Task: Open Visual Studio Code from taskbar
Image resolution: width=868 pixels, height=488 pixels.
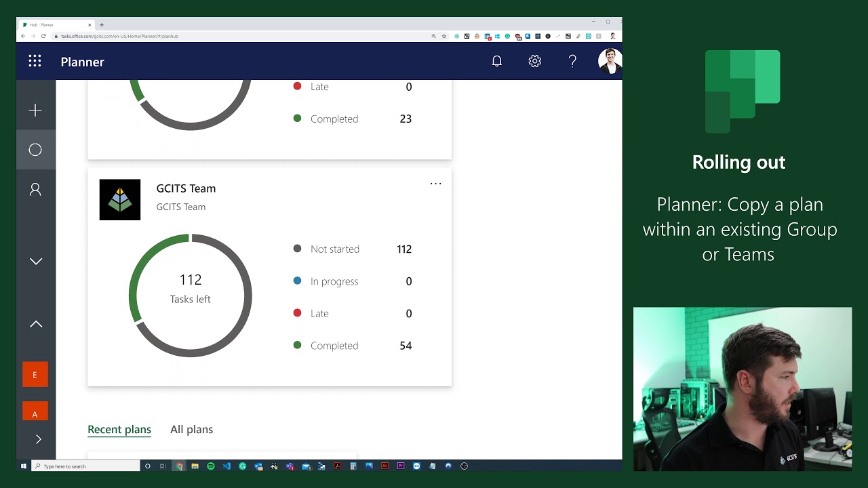Action: [226, 466]
